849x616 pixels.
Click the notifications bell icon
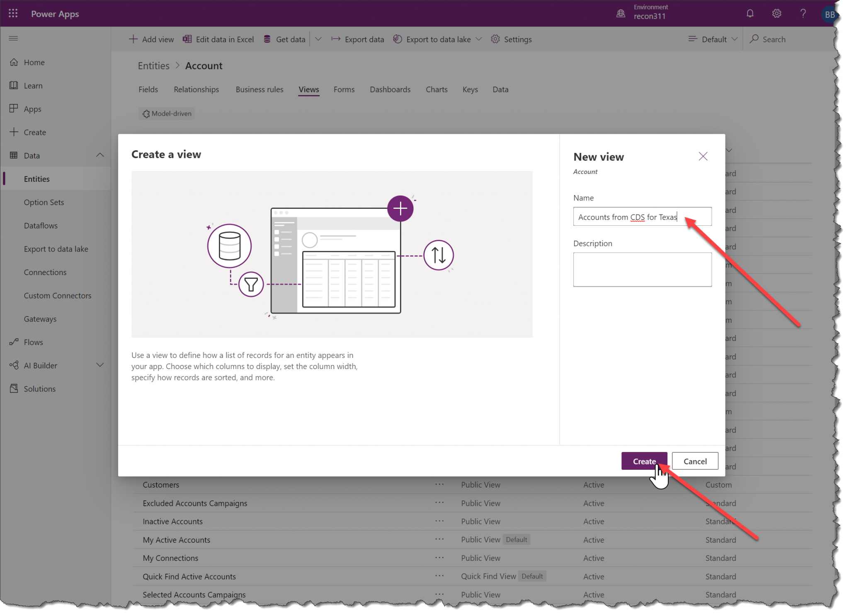(x=750, y=14)
